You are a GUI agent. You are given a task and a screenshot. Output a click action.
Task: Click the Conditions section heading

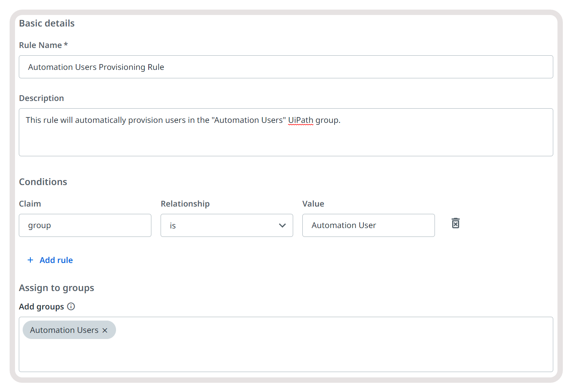43,182
